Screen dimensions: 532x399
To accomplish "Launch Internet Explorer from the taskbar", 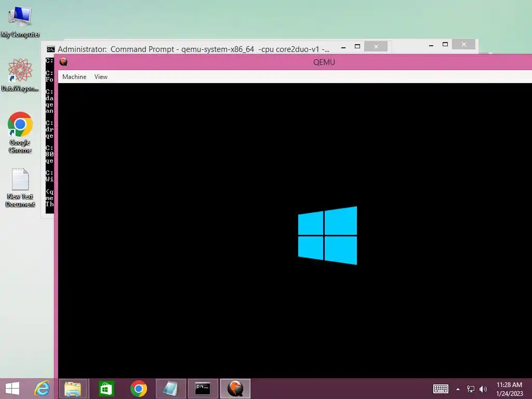I will [42, 389].
